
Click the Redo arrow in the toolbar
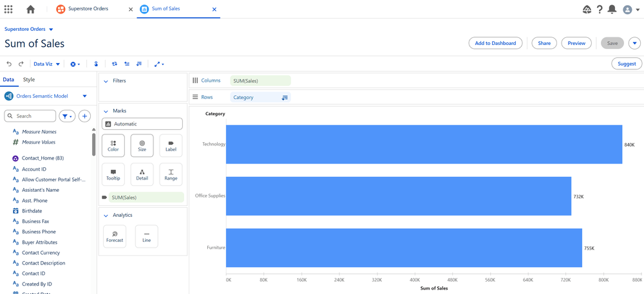pos(21,64)
